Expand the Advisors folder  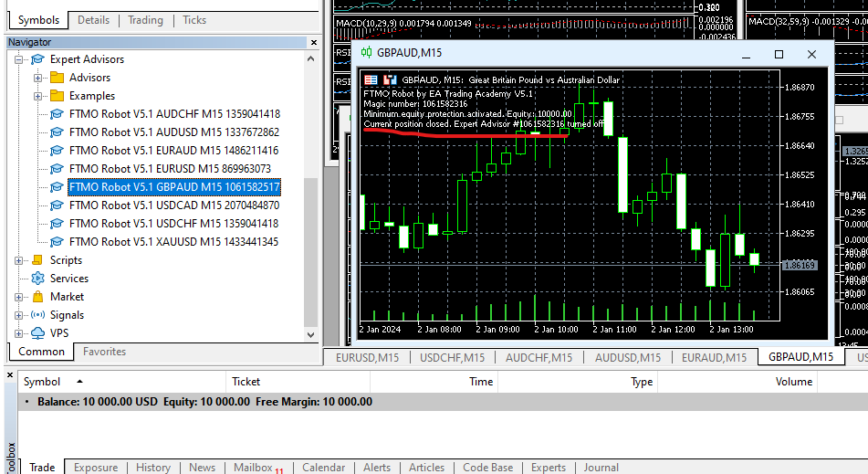click(x=37, y=78)
